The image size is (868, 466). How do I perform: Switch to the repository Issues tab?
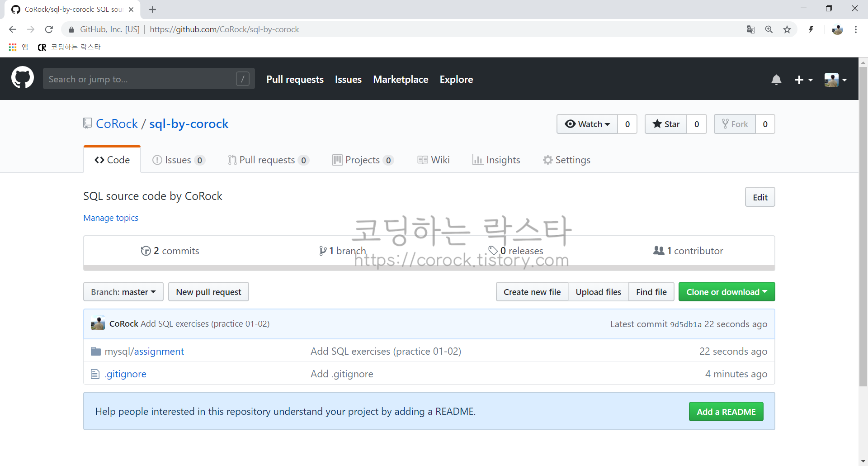coord(179,160)
